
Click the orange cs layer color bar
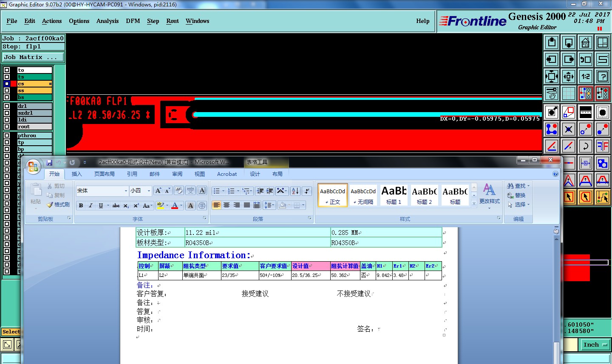[34, 84]
